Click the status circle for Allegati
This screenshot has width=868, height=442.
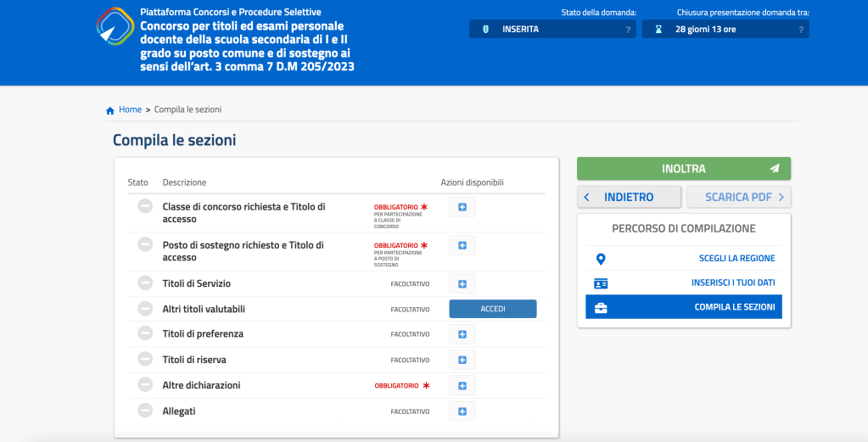145,411
